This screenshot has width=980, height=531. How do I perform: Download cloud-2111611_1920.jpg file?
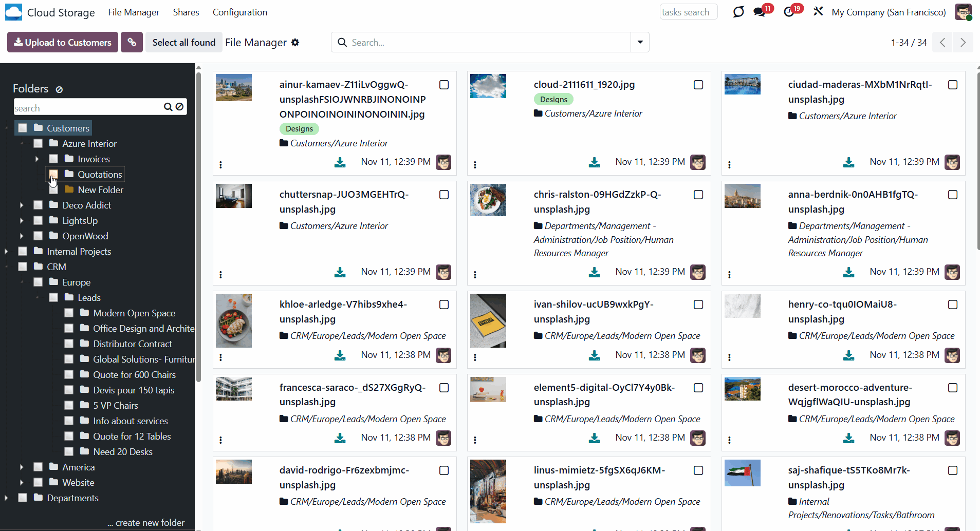(x=594, y=162)
